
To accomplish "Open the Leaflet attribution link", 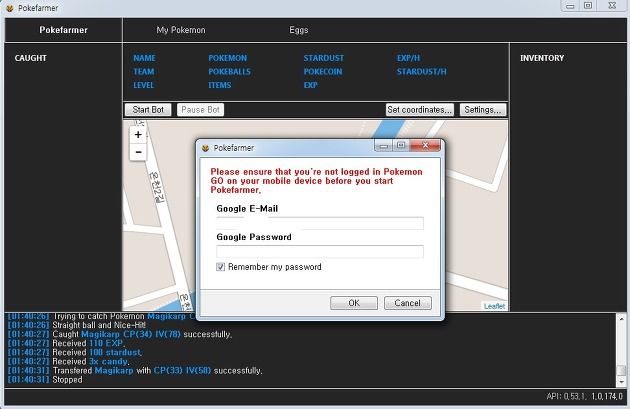I will point(494,306).
